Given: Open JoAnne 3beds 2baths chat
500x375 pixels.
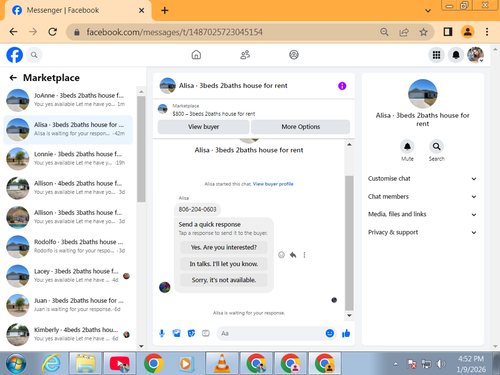Looking at the screenshot, I should [68, 100].
